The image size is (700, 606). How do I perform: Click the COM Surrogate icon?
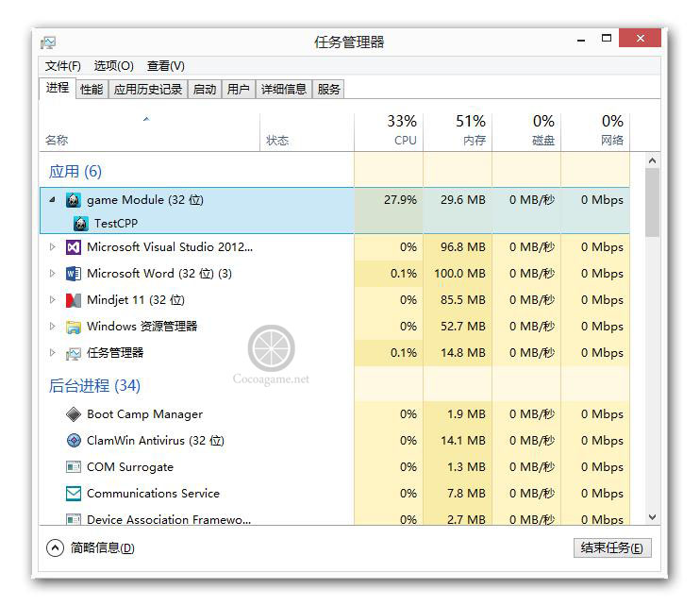(x=74, y=467)
